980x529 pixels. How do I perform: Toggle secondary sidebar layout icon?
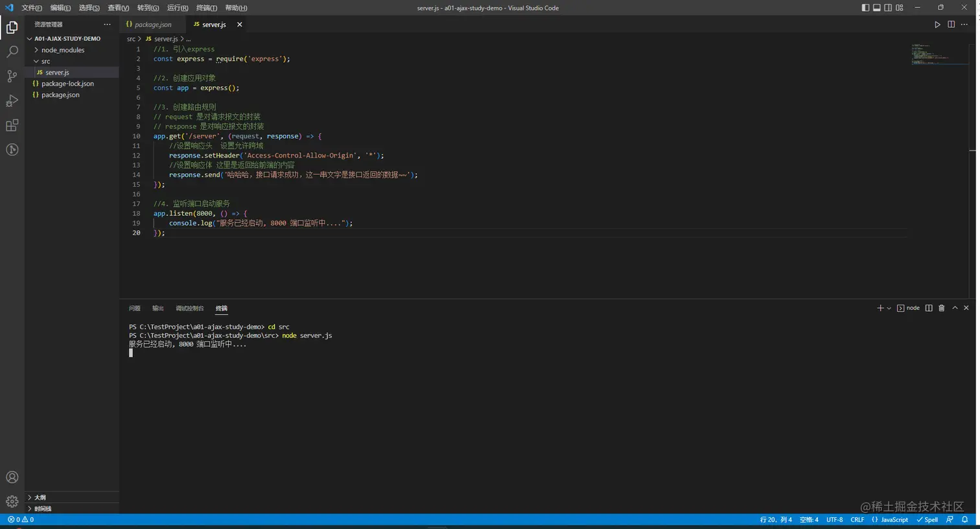coord(888,8)
